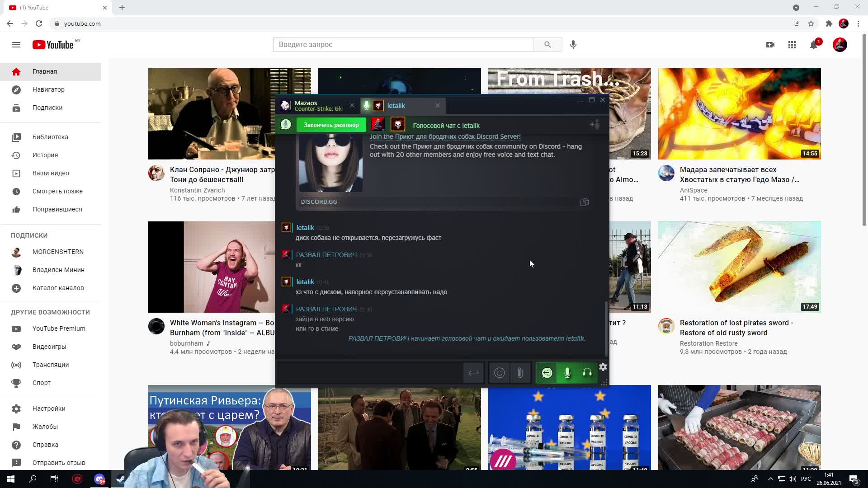The width and height of the screenshot is (868, 488).
Task: Open YouTube Настройки
Action: [x=51, y=408]
